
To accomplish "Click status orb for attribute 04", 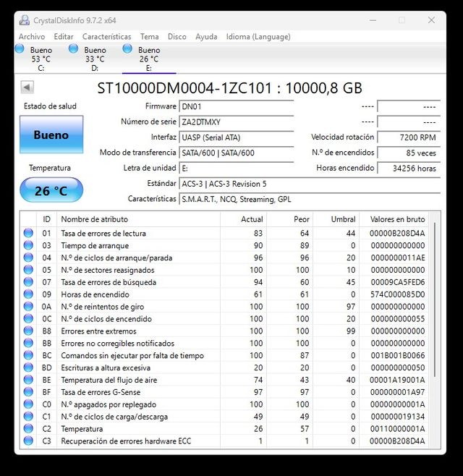I will (28, 258).
